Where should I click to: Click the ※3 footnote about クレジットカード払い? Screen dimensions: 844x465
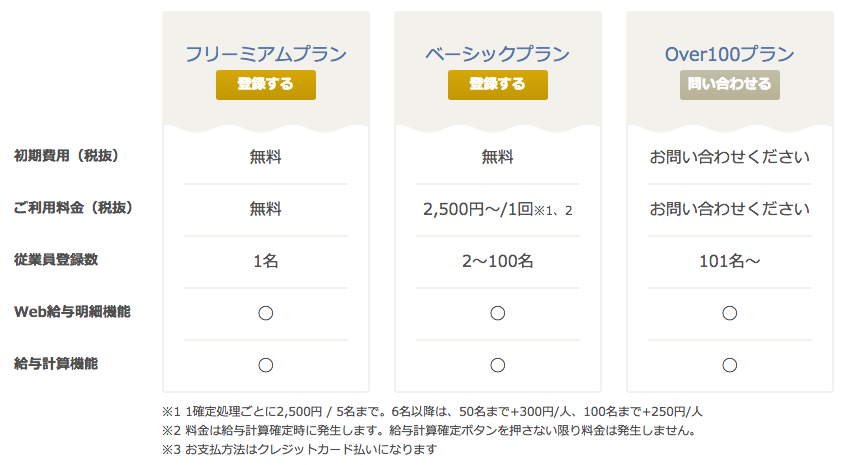click(x=299, y=449)
